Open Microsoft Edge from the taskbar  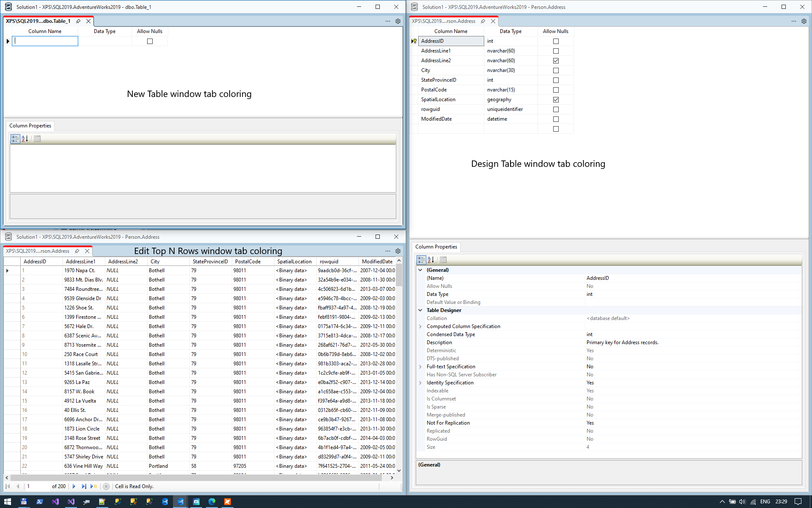pyautogui.click(x=212, y=502)
